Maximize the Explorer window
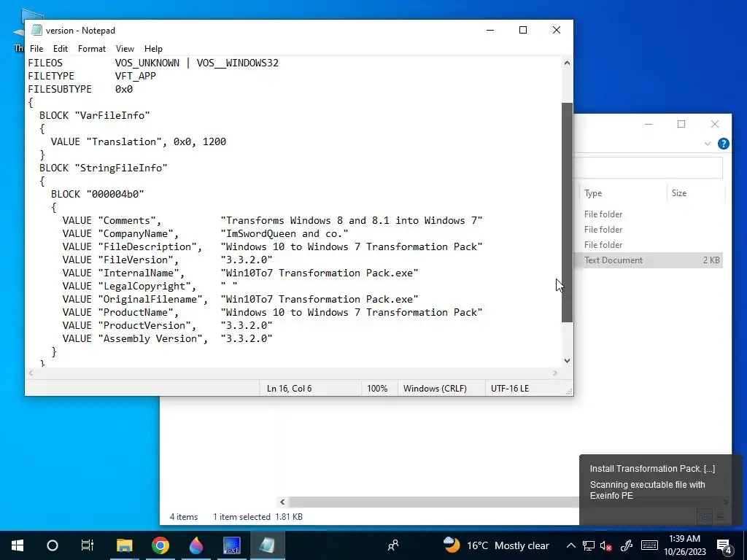 click(x=681, y=124)
